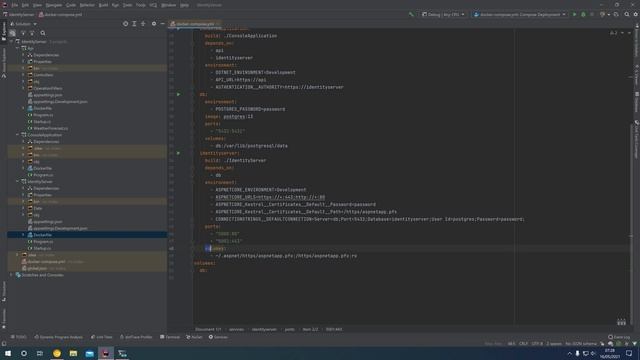Screen dimensions: 640x360
Task: Click the 'ports' breadcrumb in editor footer
Action: [x=289, y=329]
